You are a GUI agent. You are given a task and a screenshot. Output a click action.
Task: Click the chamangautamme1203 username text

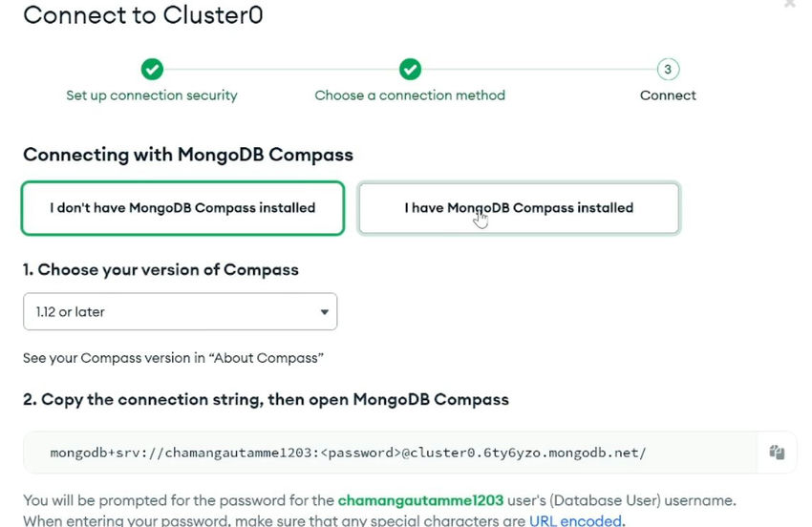[x=420, y=500]
